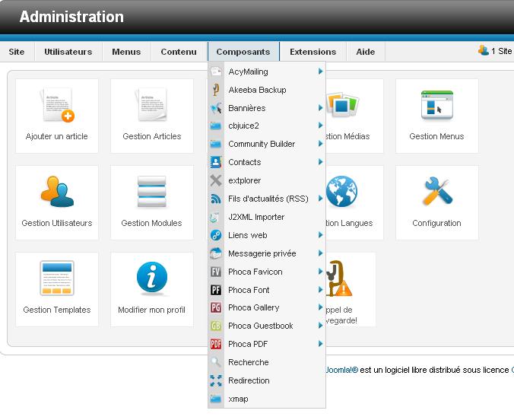Open the Aide menu

click(x=366, y=52)
